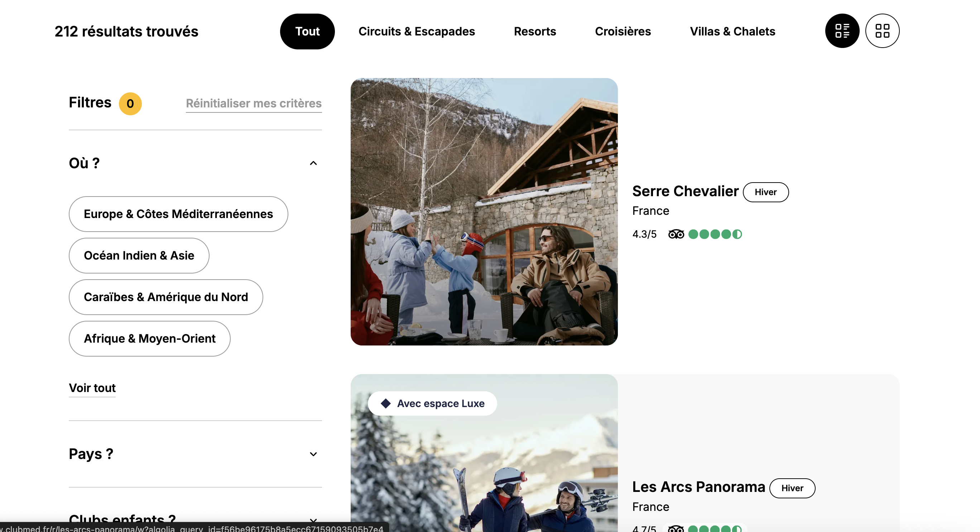Toggle Caraïbes & Amérique du Nord filter

165,297
